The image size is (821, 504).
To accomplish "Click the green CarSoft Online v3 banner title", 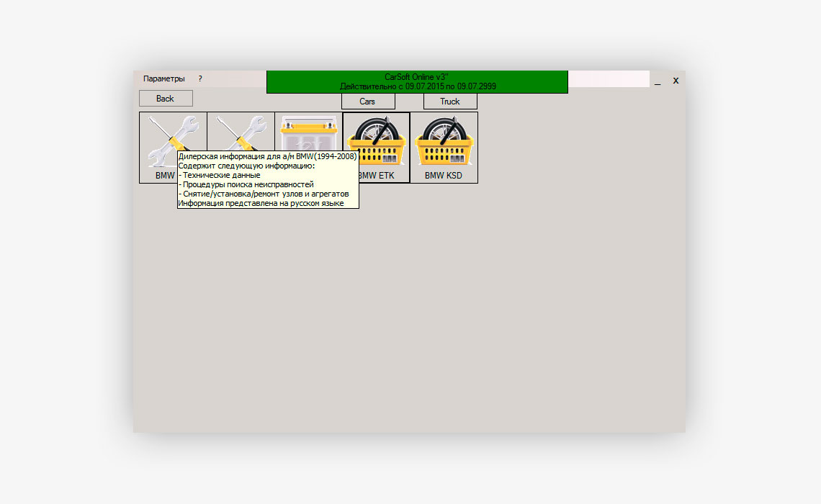I will [416, 77].
